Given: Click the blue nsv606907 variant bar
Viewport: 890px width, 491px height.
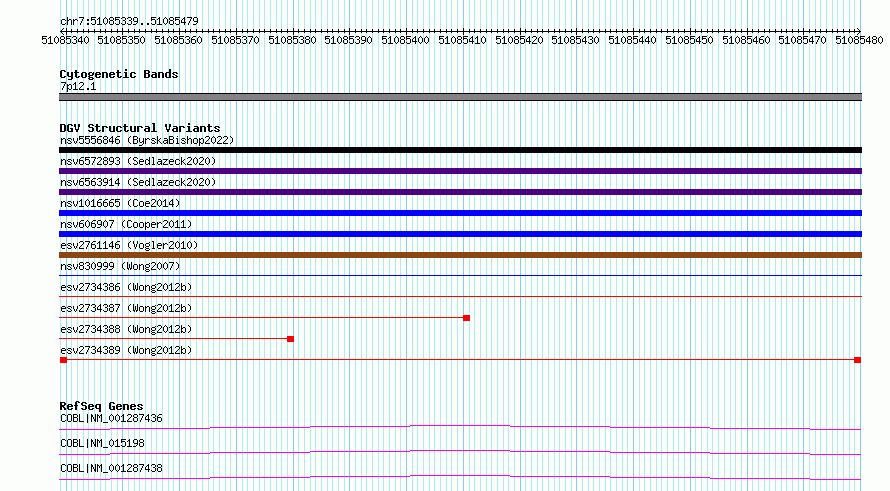Looking at the screenshot, I should tap(460, 234).
